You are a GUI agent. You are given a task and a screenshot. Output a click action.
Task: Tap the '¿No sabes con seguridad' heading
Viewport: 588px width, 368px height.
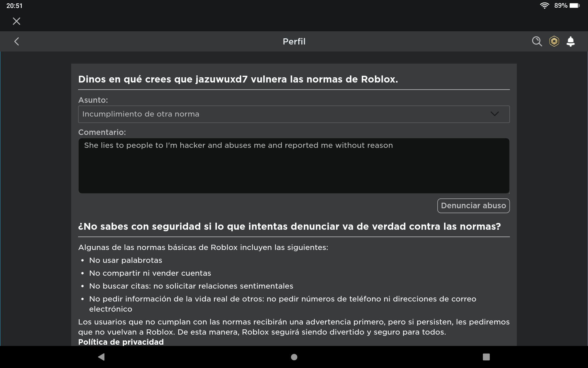coord(289,226)
